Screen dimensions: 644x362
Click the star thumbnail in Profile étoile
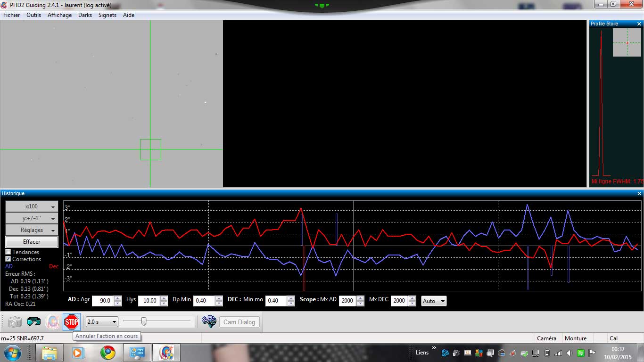(x=627, y=42)
